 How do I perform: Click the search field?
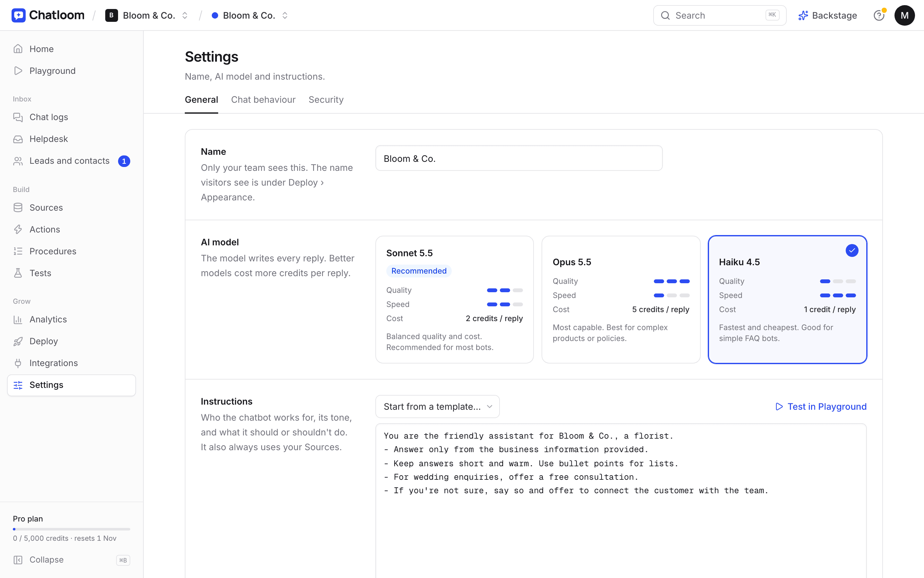click(719, 15)
